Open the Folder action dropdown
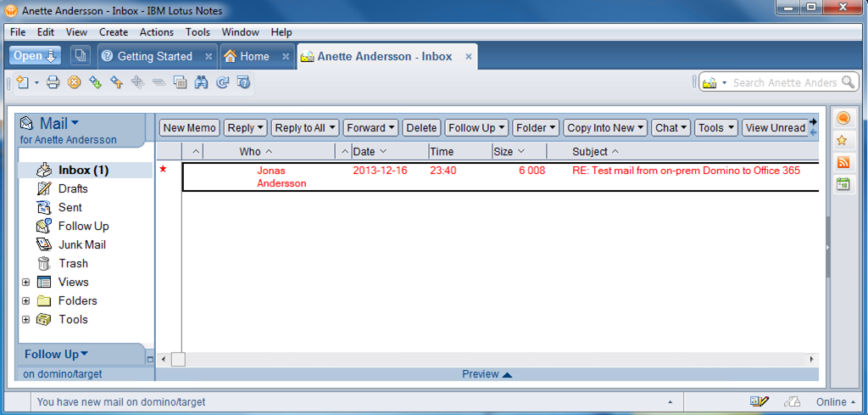 click(536, 128)
